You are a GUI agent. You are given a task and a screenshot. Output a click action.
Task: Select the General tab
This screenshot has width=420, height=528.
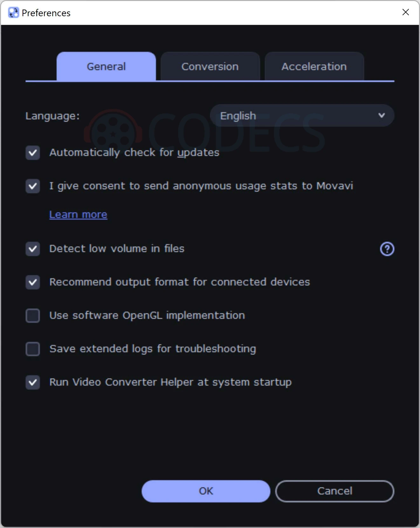pyautogui.click(x=106, y=66)
